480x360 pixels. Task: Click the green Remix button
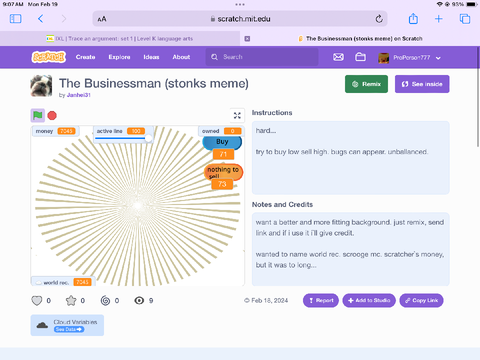tap(366, 84)
